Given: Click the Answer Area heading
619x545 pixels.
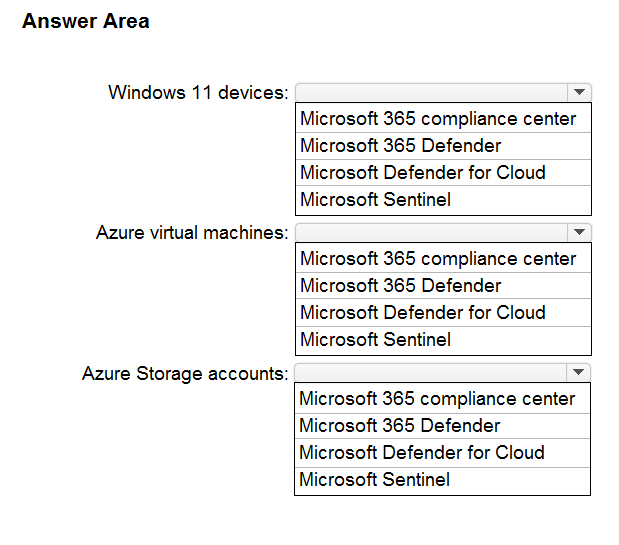Looking at the screenshot, I should pos(86,21).
